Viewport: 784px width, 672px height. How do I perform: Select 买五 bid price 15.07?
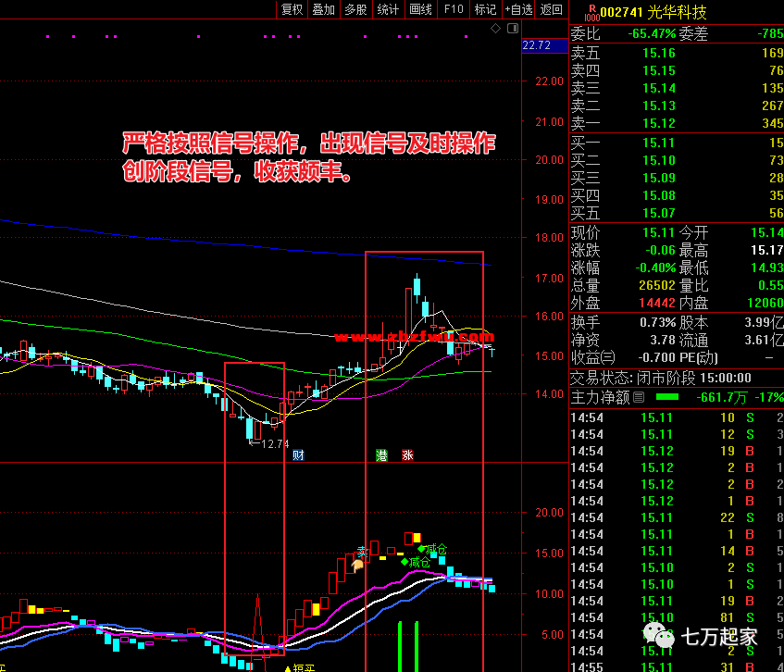click(658, 214)
